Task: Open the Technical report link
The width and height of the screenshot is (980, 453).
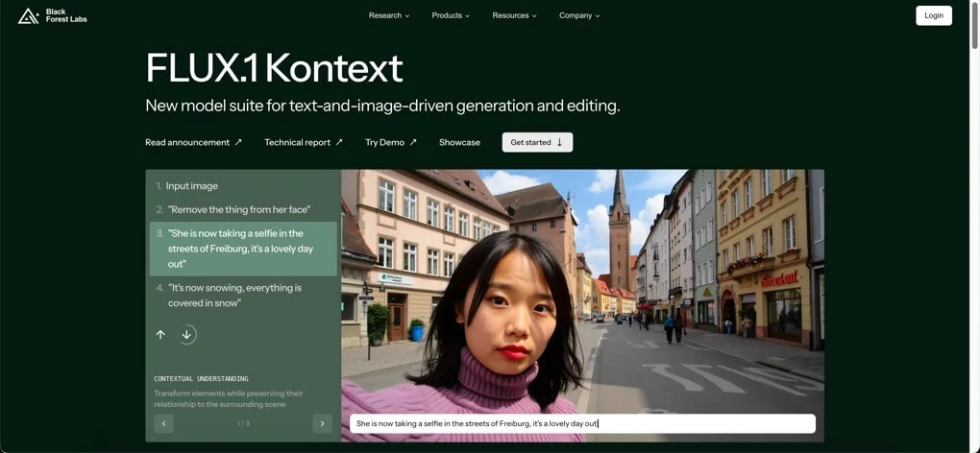Action: tap(304, 142)
